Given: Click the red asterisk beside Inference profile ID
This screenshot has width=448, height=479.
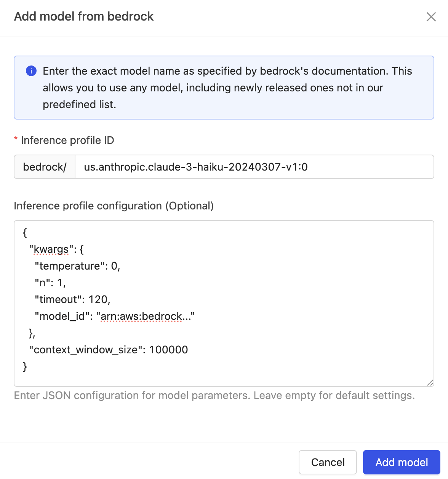Looking at the screenshot, I should click(16, 140).
